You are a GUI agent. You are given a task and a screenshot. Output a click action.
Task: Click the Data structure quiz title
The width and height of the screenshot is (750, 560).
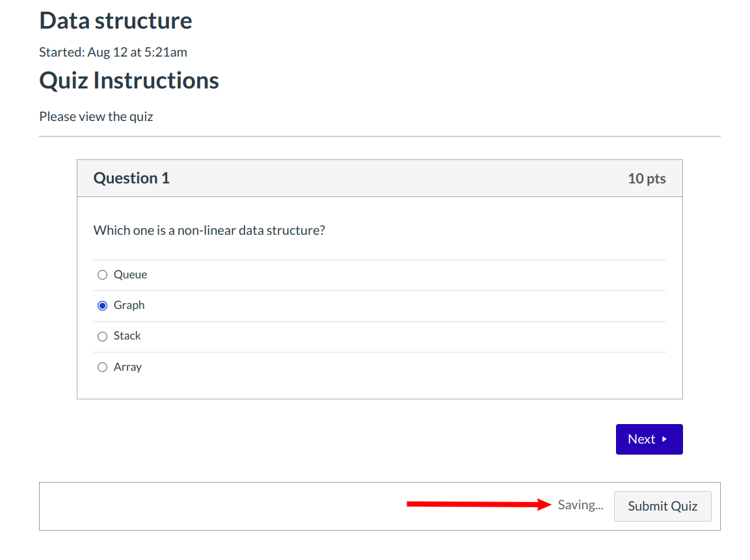(116, 21)
